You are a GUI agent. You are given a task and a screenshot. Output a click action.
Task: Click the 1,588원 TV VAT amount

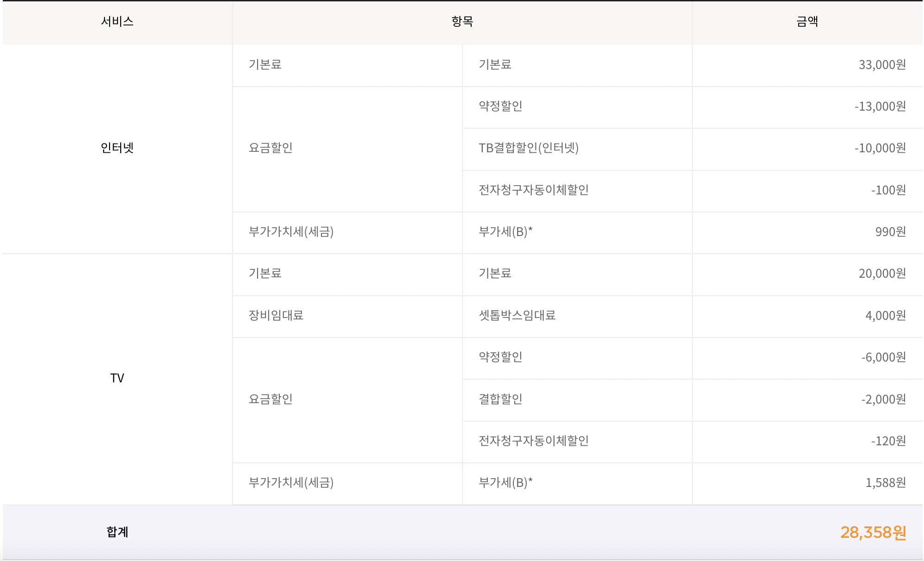(x=885, y=483)
